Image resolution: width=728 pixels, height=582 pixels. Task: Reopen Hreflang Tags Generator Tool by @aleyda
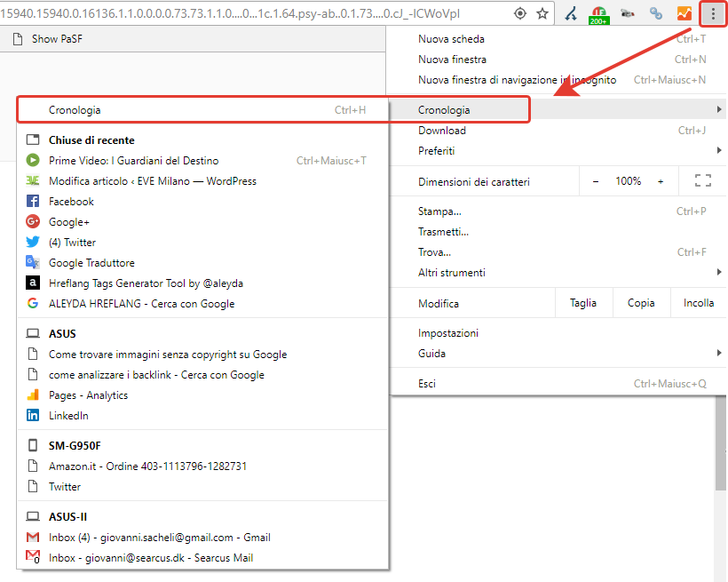pyautogui.click(x=202, y=283)
